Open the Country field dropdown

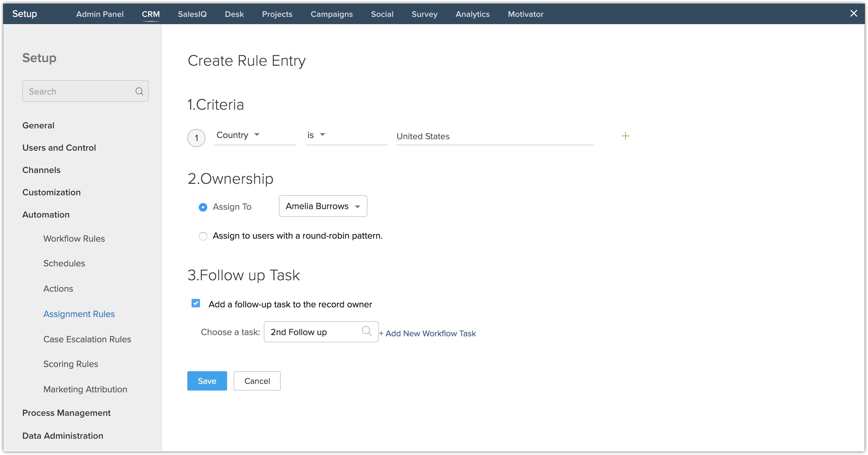[x=255, y=136]
